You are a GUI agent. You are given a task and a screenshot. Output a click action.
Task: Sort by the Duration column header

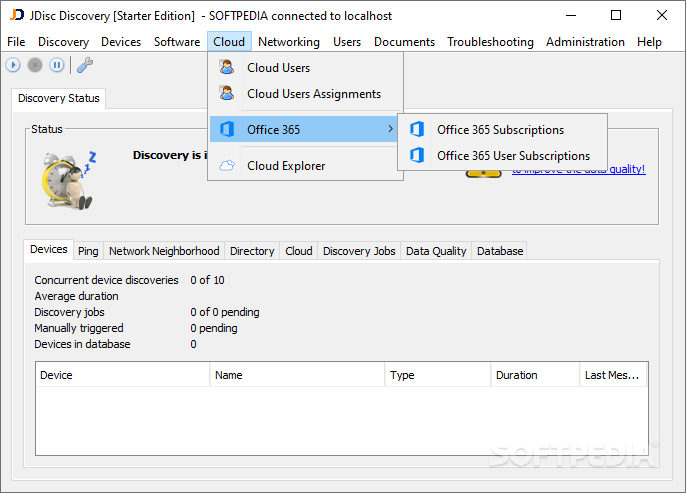[535, 375]
